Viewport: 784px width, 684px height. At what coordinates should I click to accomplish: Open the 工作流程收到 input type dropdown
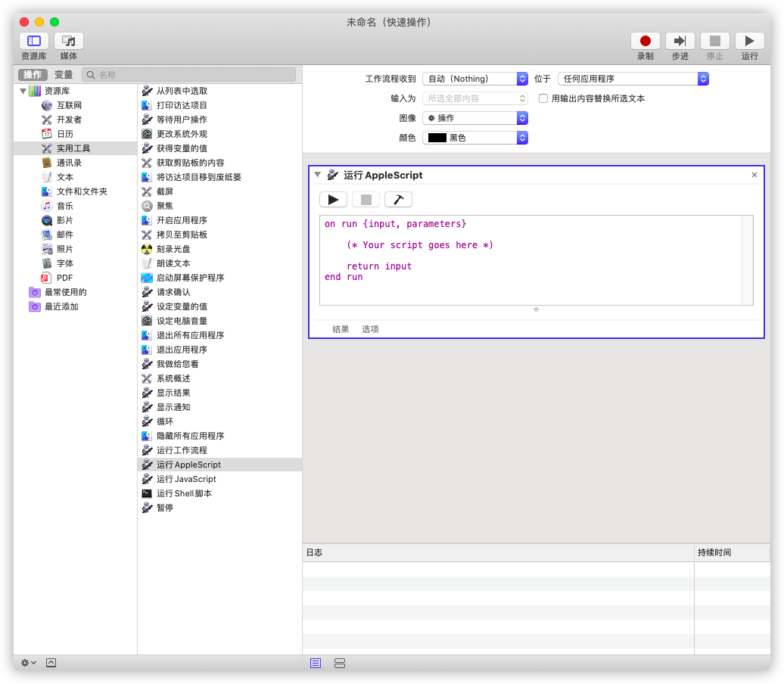[475, 79]
